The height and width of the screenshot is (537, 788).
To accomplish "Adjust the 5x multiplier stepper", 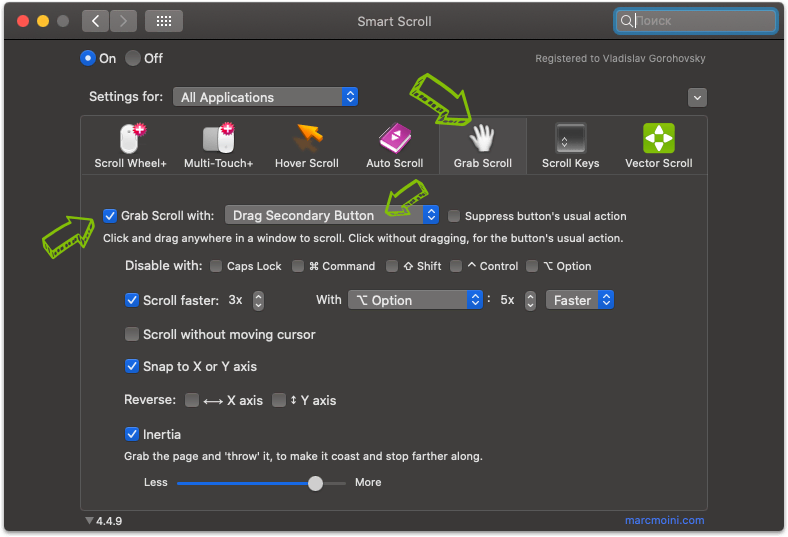I will 530,301.
